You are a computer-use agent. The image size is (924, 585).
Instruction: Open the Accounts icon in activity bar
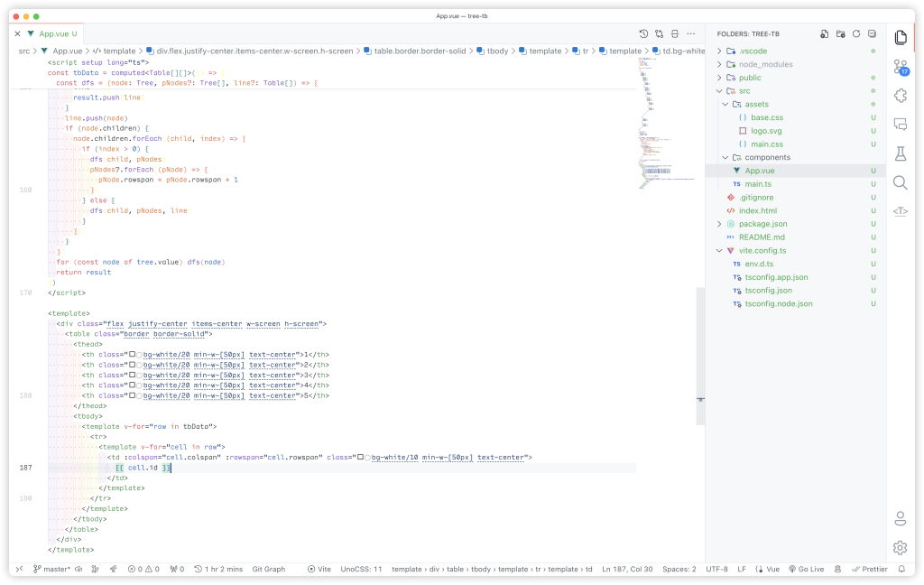tap(900, 518)
